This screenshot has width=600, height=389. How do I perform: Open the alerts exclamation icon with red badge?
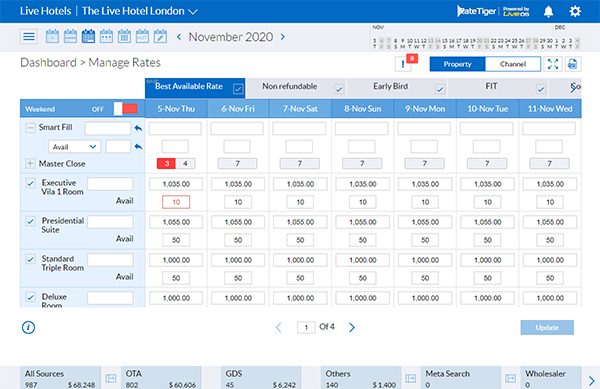tap(403, 64)
